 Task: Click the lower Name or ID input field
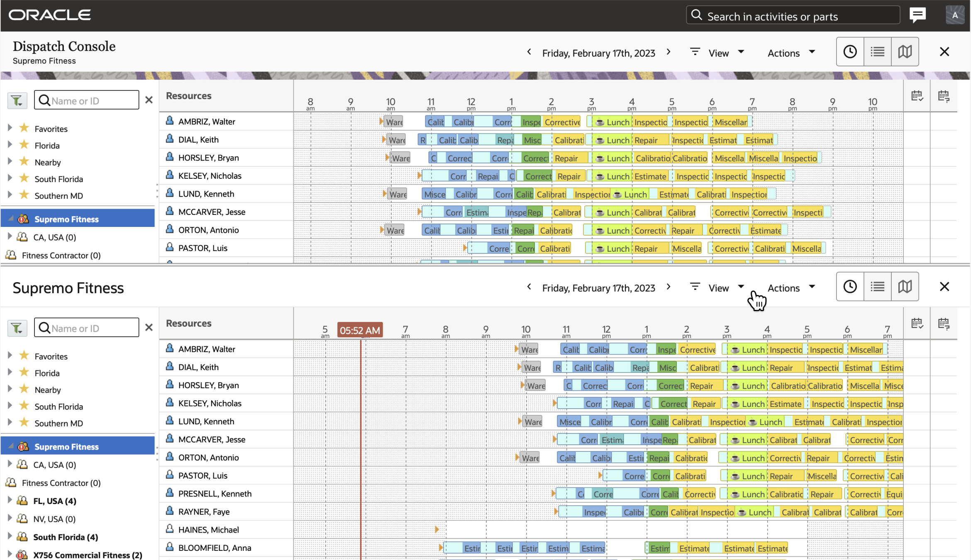(x=87, y=327)
